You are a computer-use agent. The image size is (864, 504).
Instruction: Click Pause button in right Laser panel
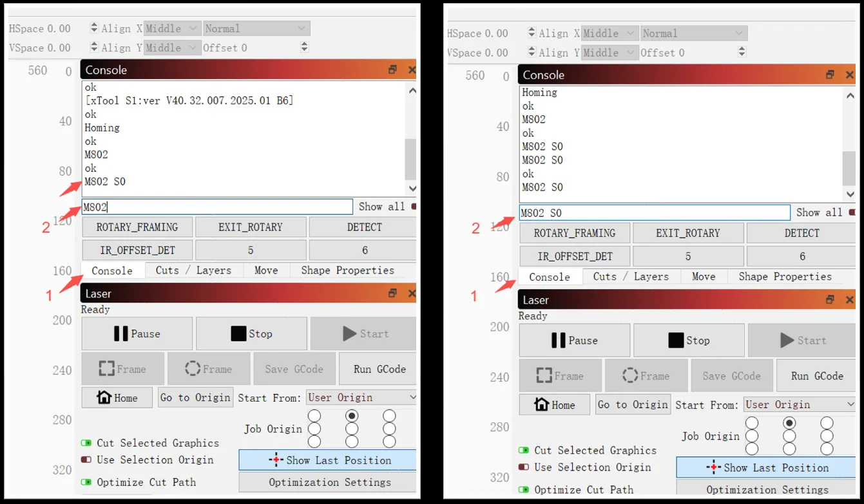pos(575,341)
